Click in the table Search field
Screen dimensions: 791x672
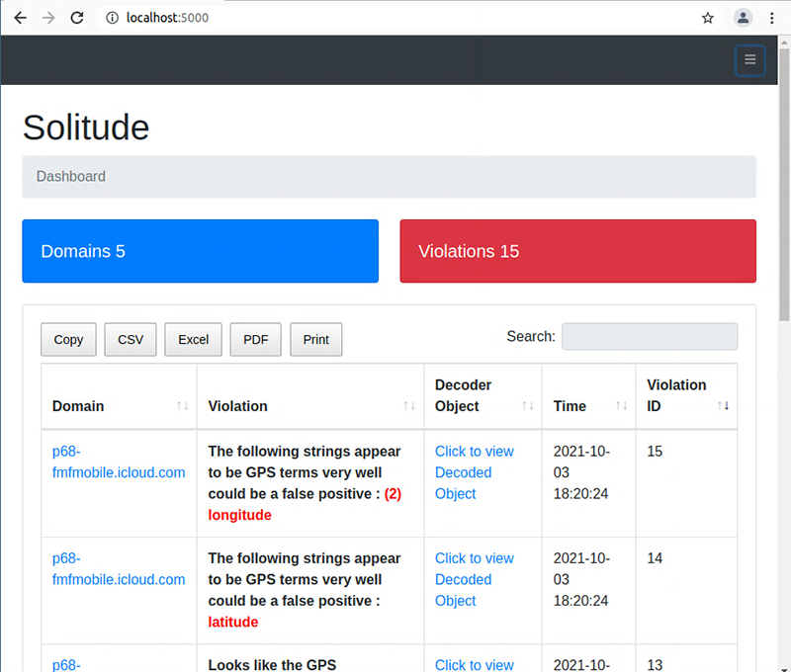click(x=649, y=336)
